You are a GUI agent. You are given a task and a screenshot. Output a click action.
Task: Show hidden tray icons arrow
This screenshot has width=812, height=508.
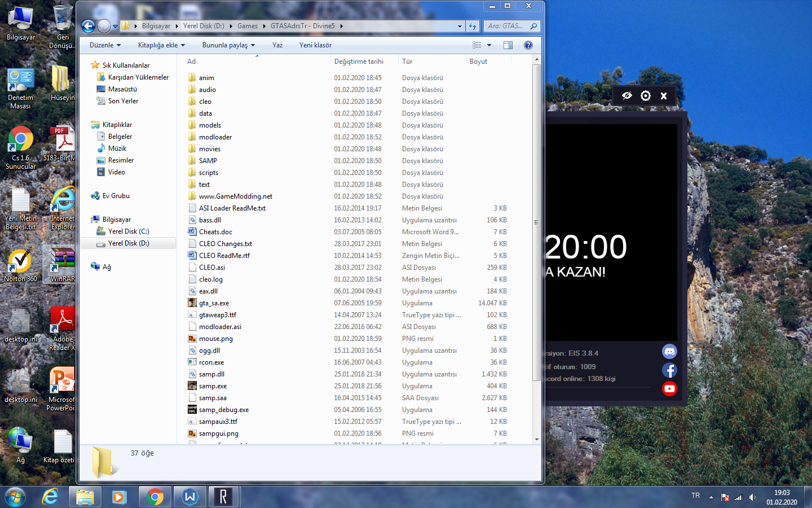tap(711, 497)
